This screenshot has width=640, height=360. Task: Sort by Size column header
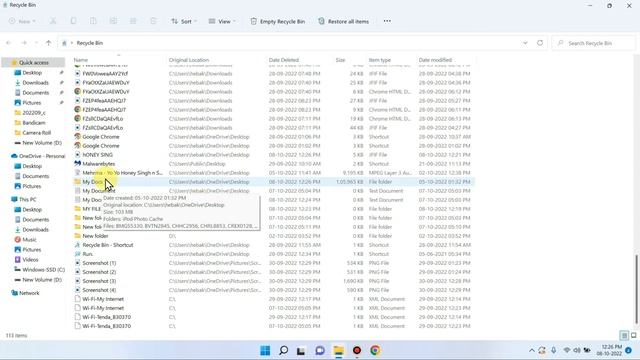click(340, 60)
